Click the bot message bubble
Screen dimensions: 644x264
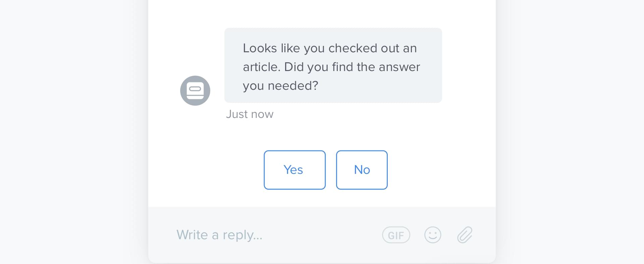coord(333,65)
